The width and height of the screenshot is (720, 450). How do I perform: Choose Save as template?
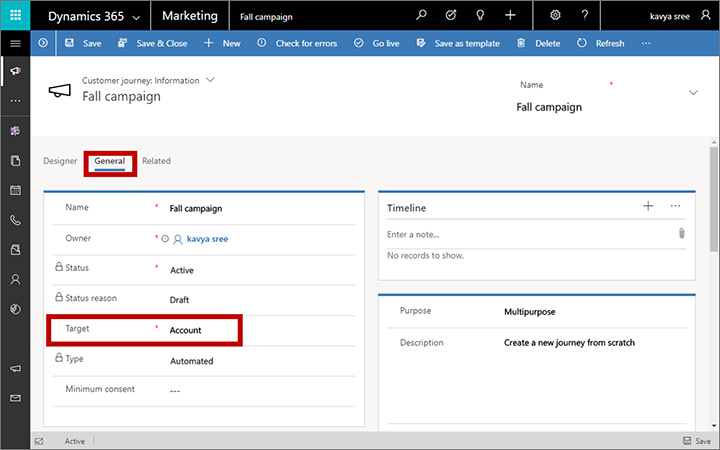(x=458, y=43)
